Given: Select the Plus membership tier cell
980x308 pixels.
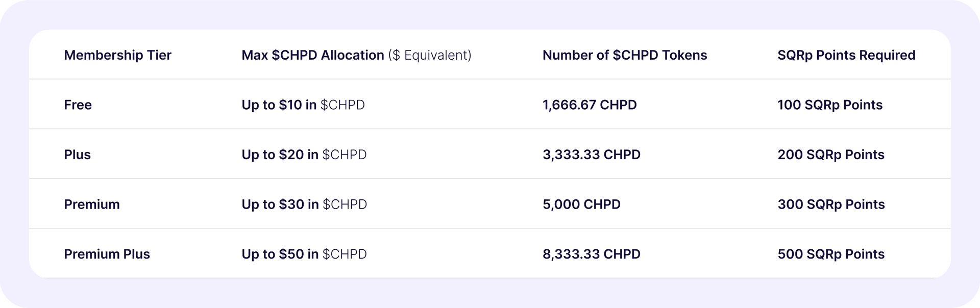Looking at the screenshot, I should tap(78, 155).
